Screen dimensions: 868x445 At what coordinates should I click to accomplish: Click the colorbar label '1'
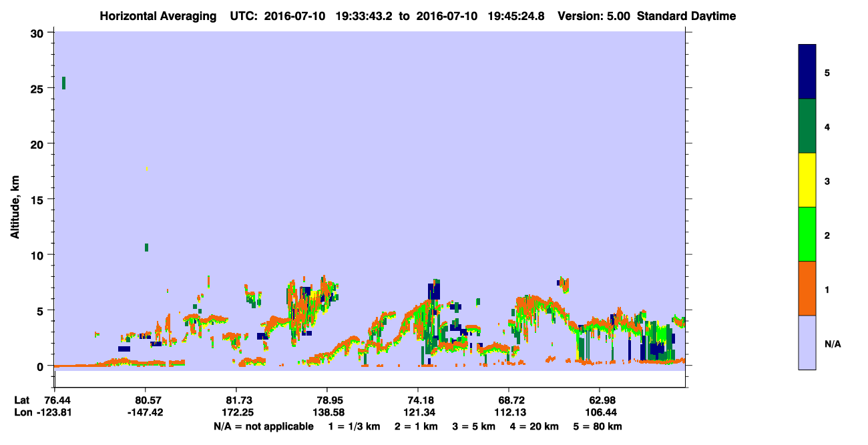pyautogui.click(x=827, y=290)
